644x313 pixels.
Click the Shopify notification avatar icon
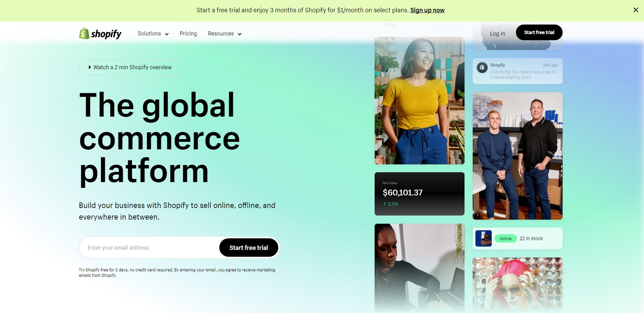coord(482,68)
